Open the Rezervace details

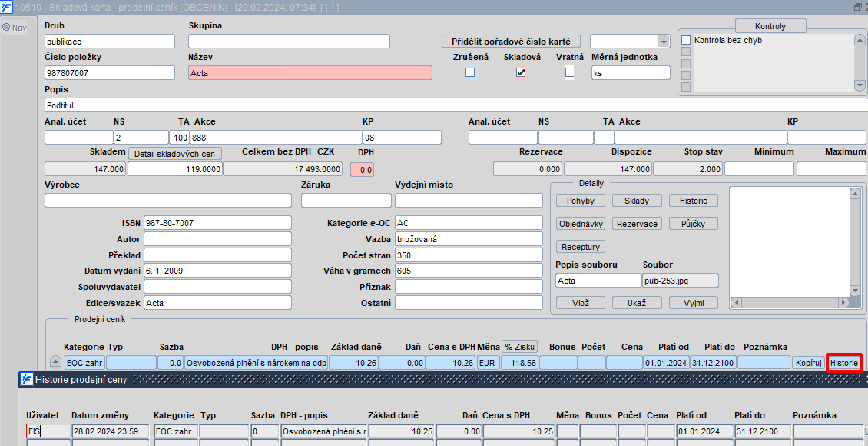point(637,223)
